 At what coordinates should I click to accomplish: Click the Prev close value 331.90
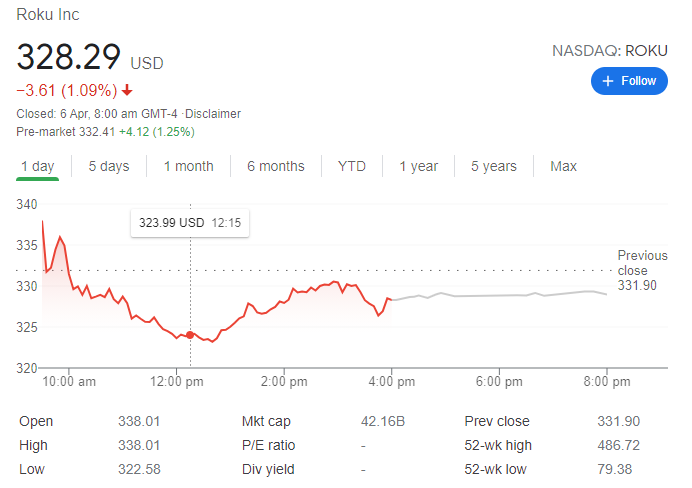(x=619, y=421)
